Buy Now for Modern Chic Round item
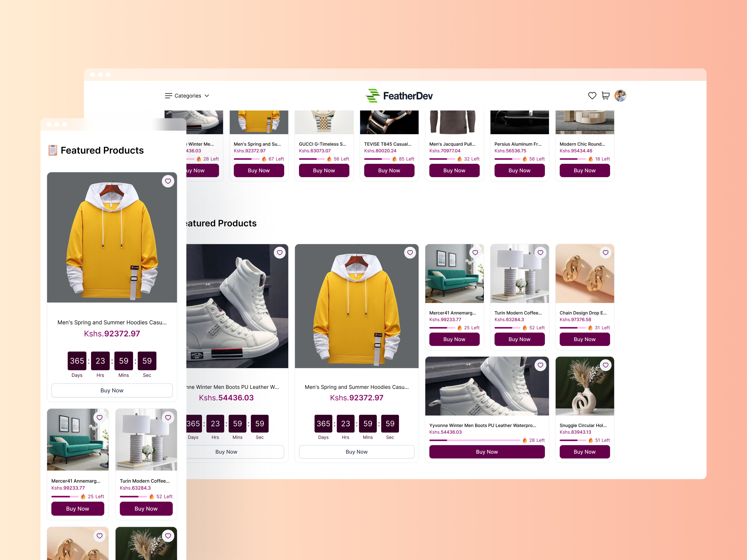 [x=585, y=171]
